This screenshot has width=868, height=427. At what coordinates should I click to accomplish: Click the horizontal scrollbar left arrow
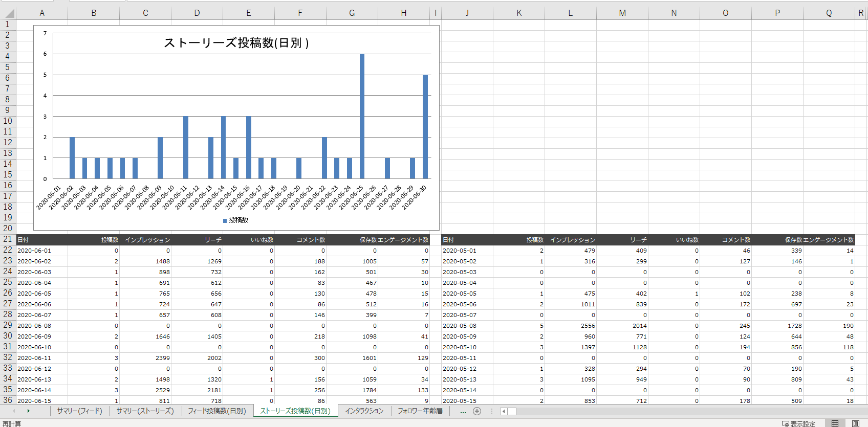pos(504,411)
